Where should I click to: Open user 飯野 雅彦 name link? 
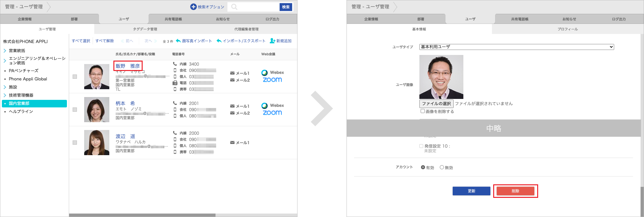(128, 66)
